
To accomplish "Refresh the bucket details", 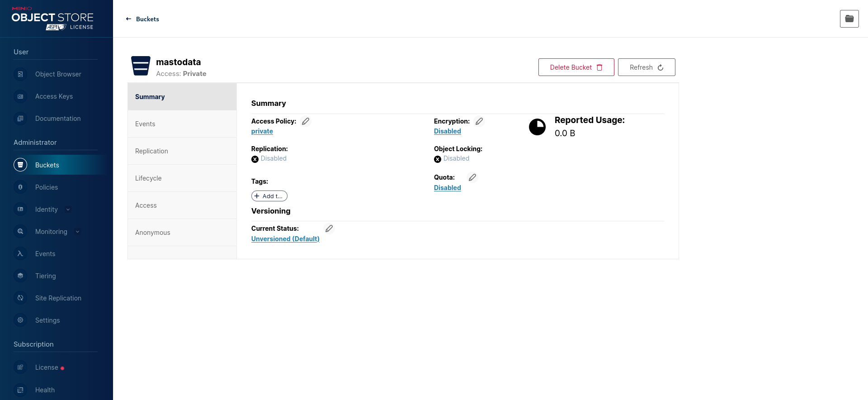I will coord(646,67).
